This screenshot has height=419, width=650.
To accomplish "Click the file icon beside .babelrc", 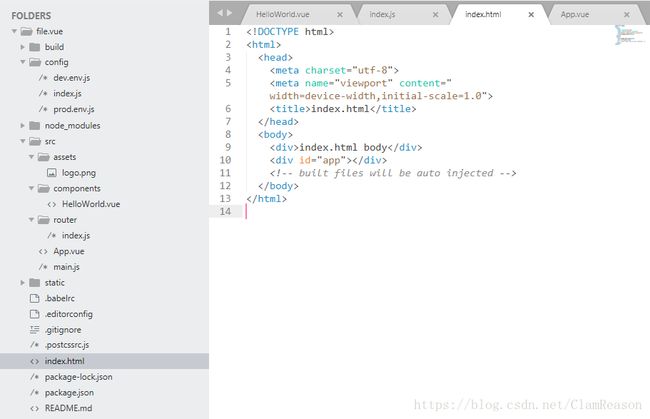I will 35,298.
